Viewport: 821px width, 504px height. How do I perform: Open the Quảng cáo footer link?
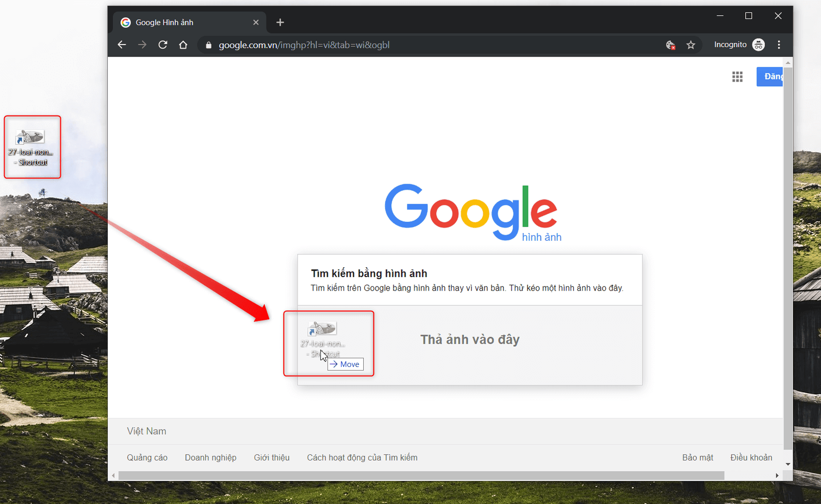coord(147,458)
